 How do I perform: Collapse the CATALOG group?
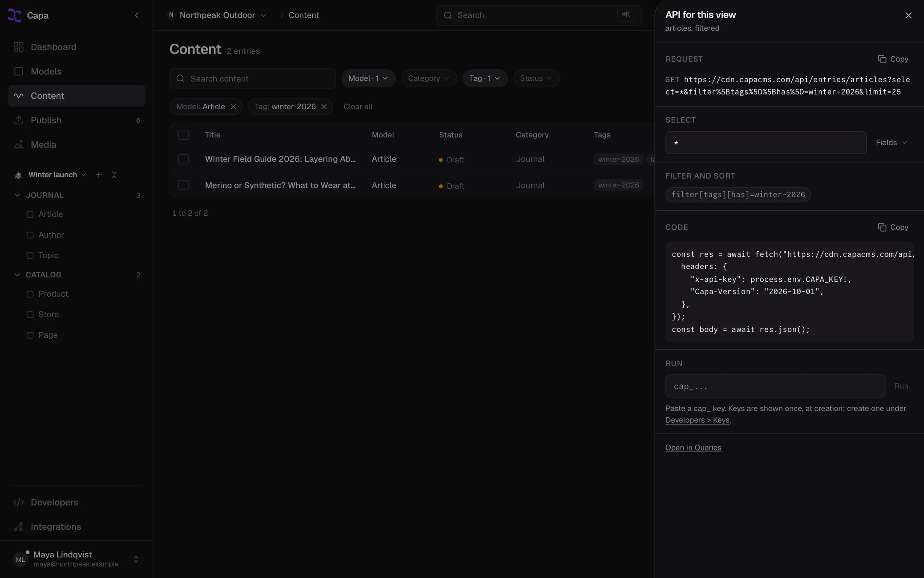[17, 275]
